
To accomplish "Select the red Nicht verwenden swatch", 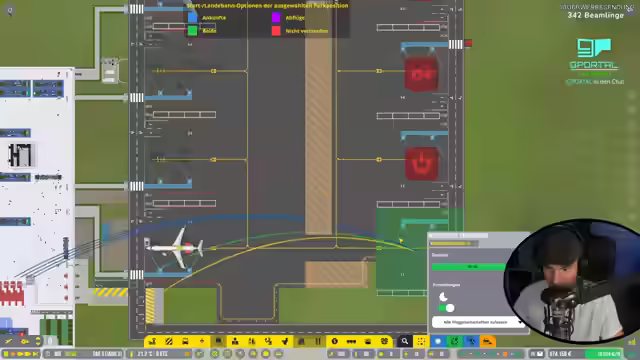I will (276, 31).
